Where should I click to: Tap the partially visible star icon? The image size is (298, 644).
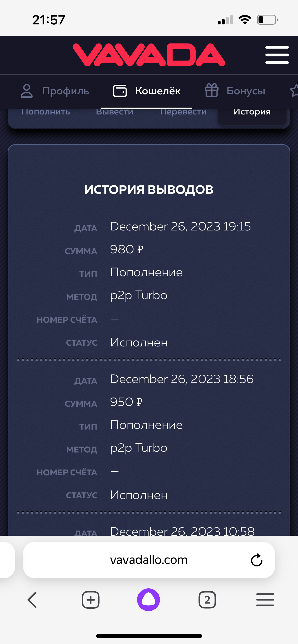294,91
